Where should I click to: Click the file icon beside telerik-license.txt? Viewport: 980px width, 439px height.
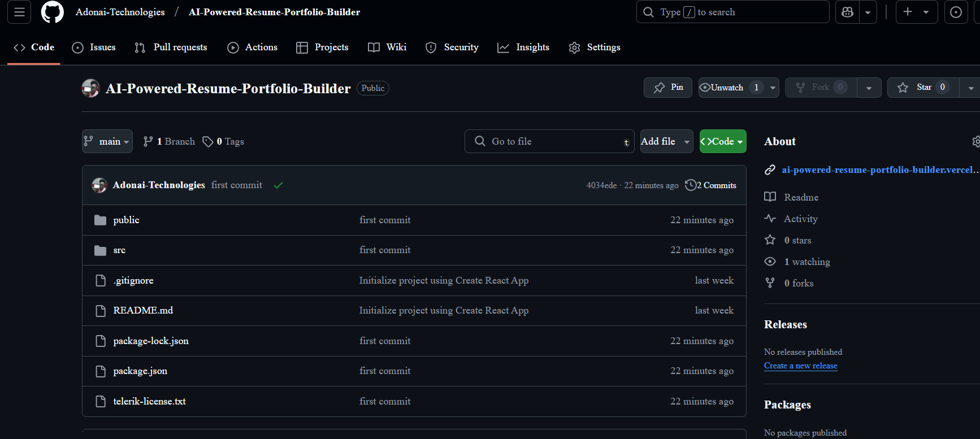coord(101,402)
